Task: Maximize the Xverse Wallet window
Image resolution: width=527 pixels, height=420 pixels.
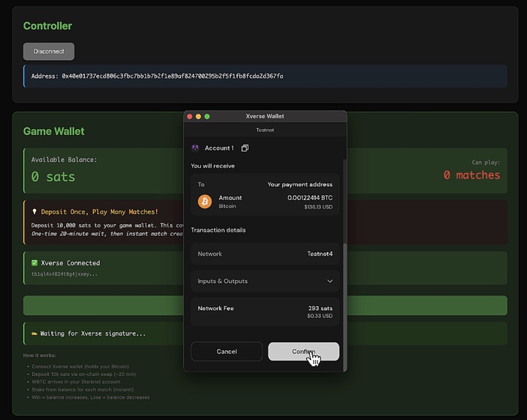Action: [207, 117]
